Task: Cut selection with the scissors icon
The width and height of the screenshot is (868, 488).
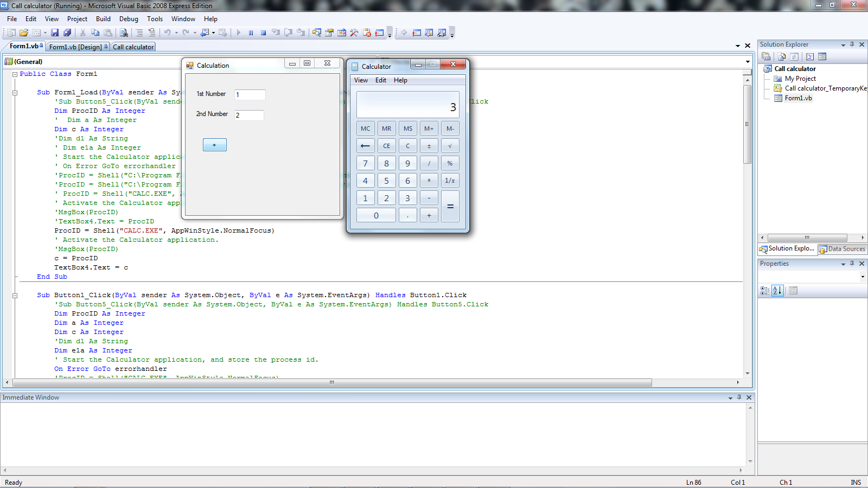Action: [x=83, y=33]
